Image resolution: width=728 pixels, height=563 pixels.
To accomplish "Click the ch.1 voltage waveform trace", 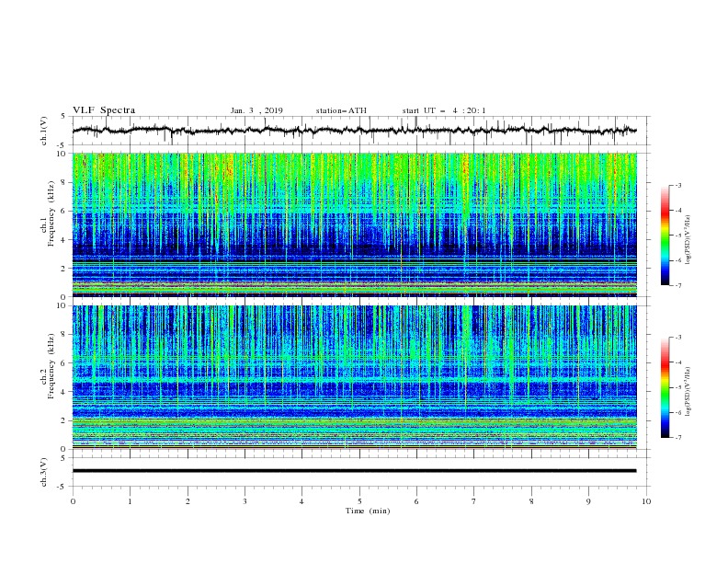I will click(x=354, y=131).
